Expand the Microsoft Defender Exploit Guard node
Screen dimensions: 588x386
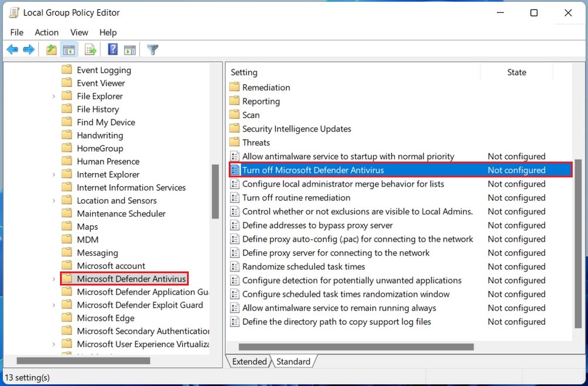[54, 305]
